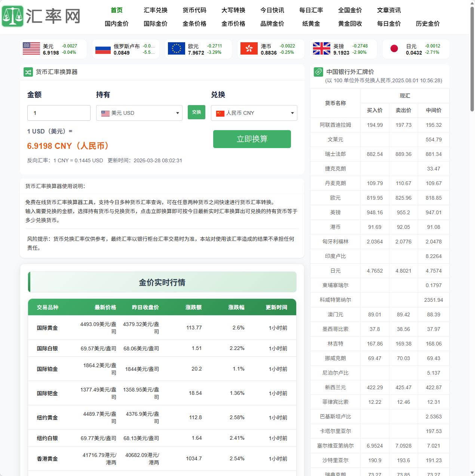Click the shuffle icon beside 货币汇率换算器

28,72
